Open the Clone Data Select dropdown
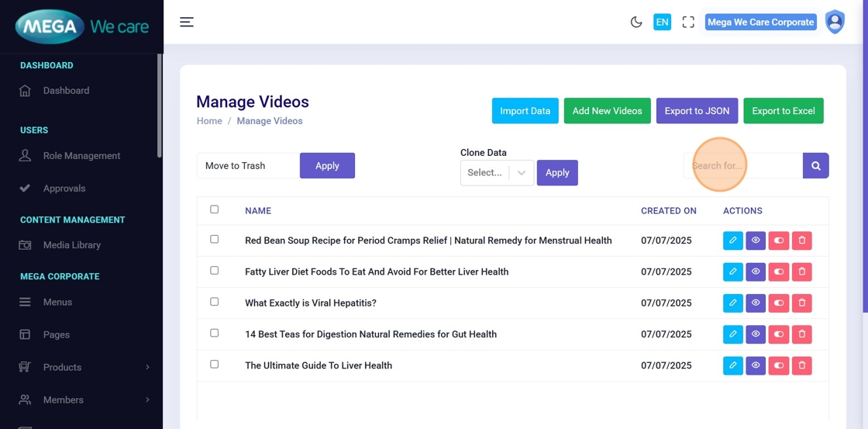 click(x=497, y=172)
